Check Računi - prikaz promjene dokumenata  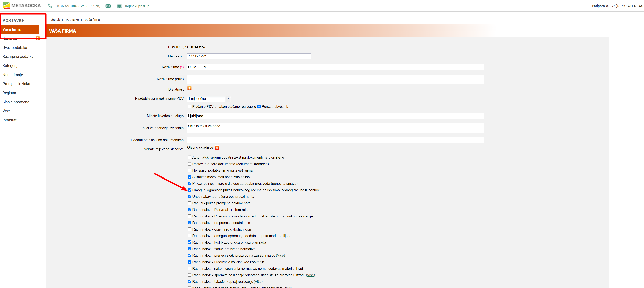190,203
